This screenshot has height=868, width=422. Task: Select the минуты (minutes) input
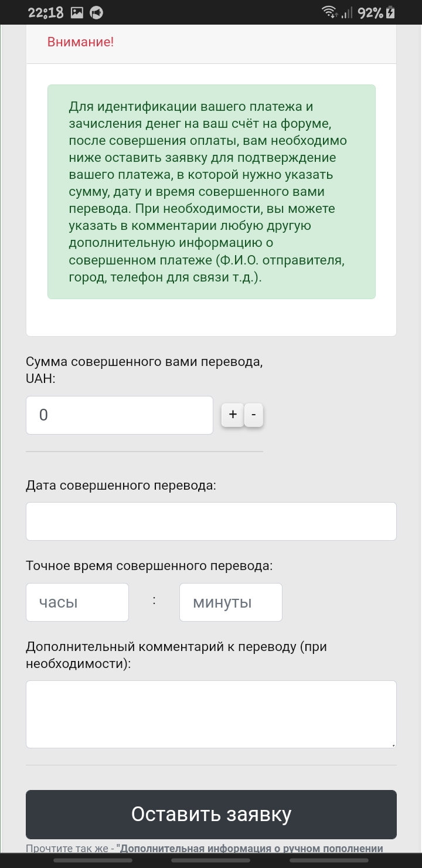pos(231,602)
